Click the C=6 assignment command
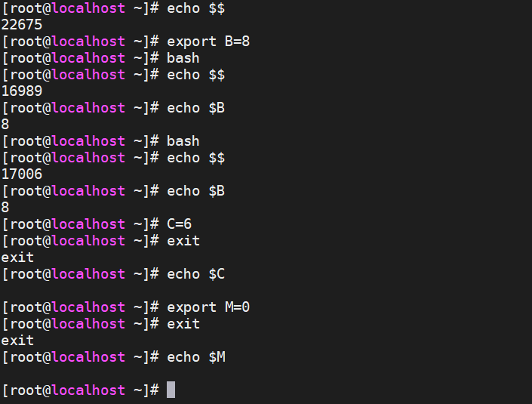This screenshot has height=404, width=532. tap(179, 224)
